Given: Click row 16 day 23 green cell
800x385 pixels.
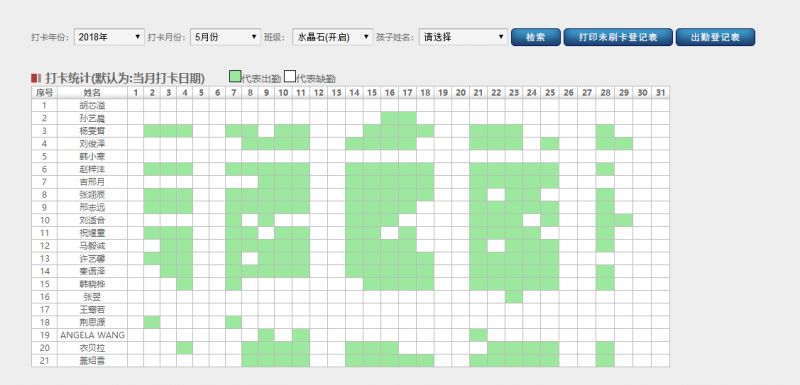Looking at the screenshot, I should [514, 297].
